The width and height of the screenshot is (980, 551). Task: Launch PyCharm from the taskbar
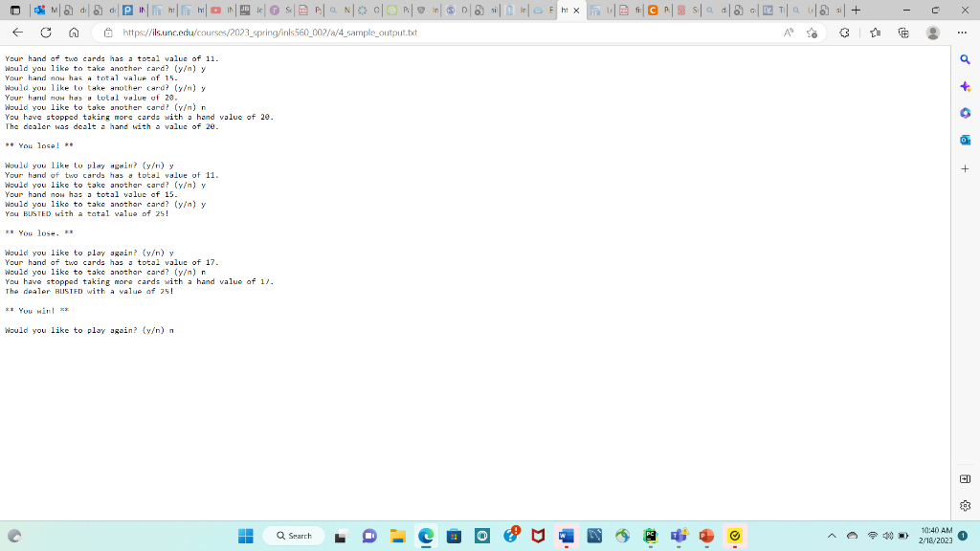point(649,536)
